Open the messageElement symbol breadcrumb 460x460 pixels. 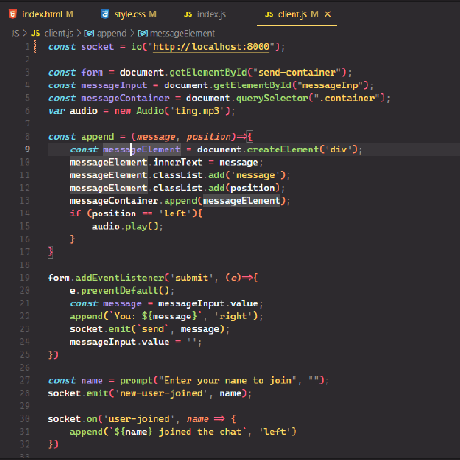[182, 33]
